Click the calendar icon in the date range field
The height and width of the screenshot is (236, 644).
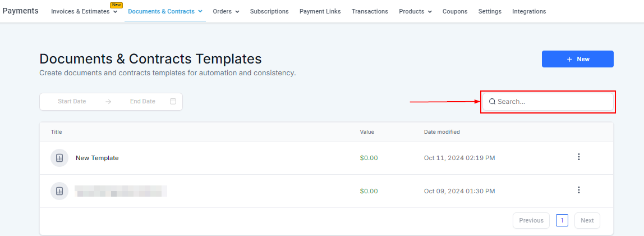tap(173, 101)
